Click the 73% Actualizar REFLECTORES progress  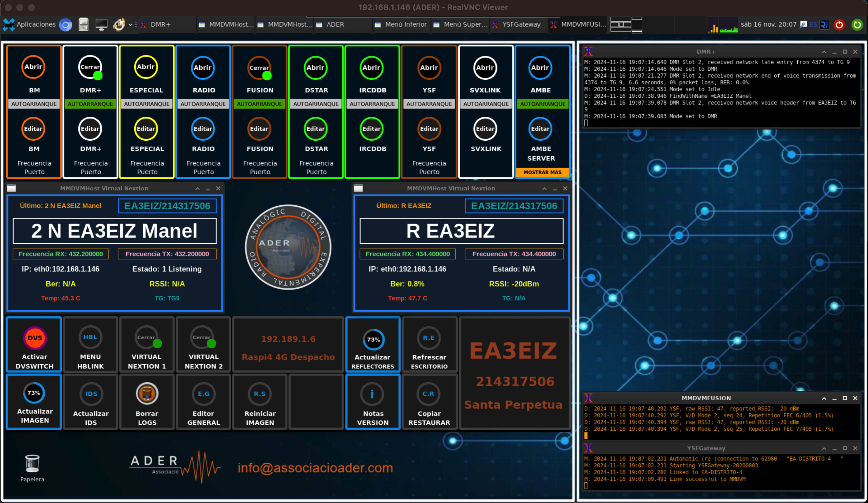click(x=373, y=340)
